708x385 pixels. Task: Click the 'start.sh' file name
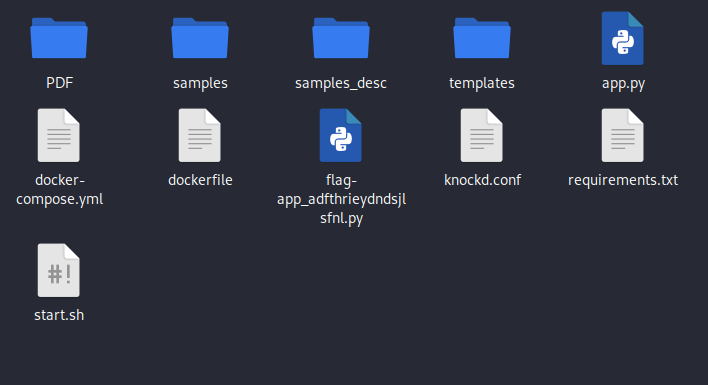click(x=59, y=315)
